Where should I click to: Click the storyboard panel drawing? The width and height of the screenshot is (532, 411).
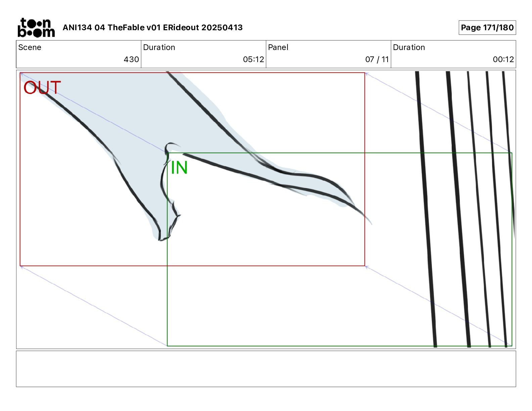(x=266, y=209)
